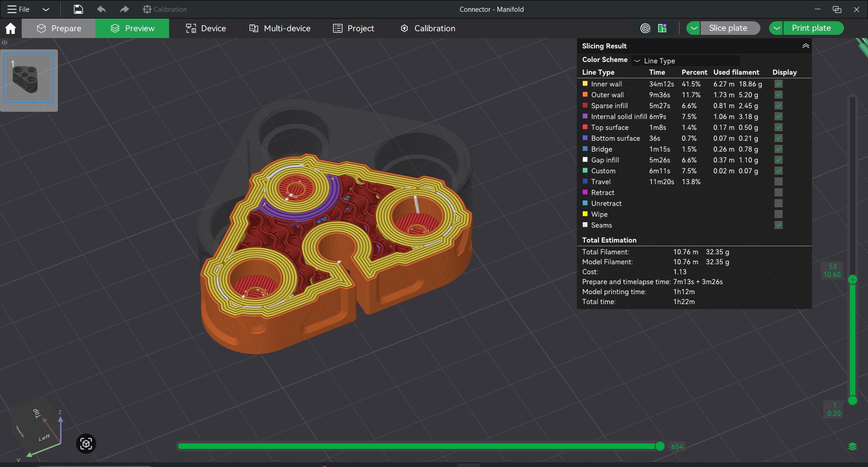Click the horizontal move slider handle

click(660, 447)
